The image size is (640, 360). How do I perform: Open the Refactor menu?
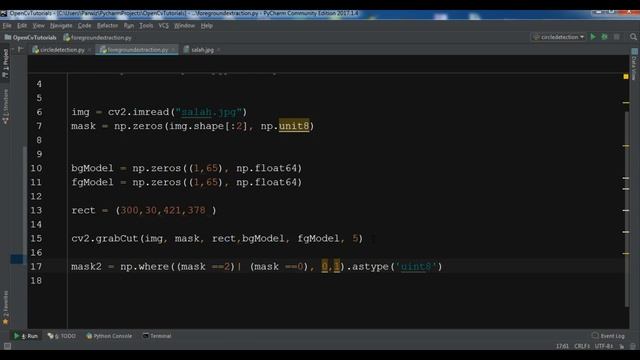click(107, 26)
